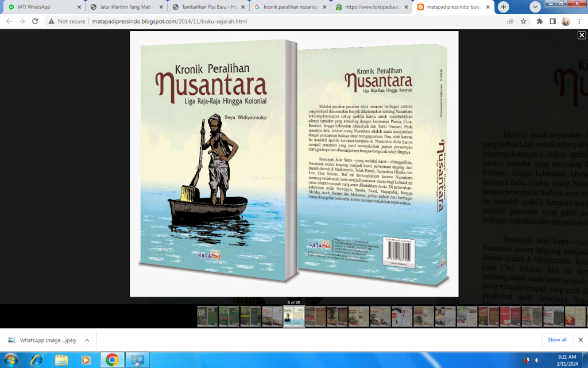Open the volume speaker tray icon
The height and width of the screenshot is (368, 588).
(537, 361)
